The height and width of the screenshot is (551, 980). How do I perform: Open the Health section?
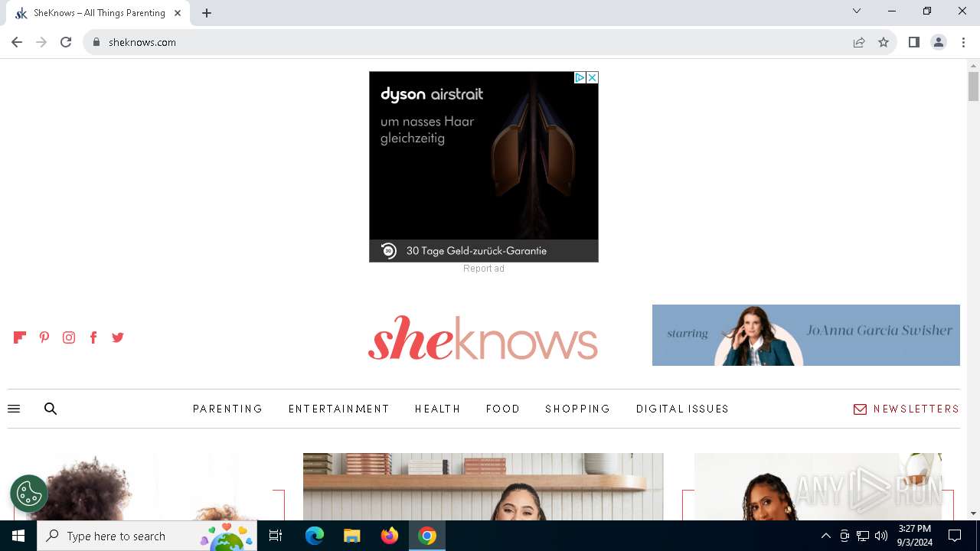tap(438, 409)
